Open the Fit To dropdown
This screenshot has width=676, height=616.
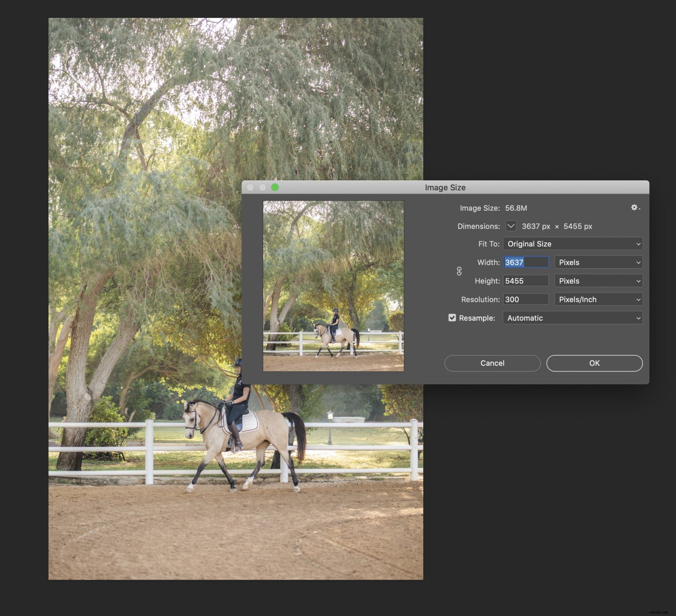(572, 243)
